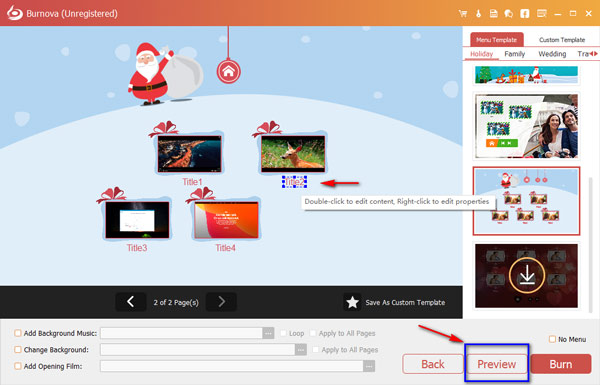Check the No Menu option
Screen dimensions: 600x385
(552, 339)
